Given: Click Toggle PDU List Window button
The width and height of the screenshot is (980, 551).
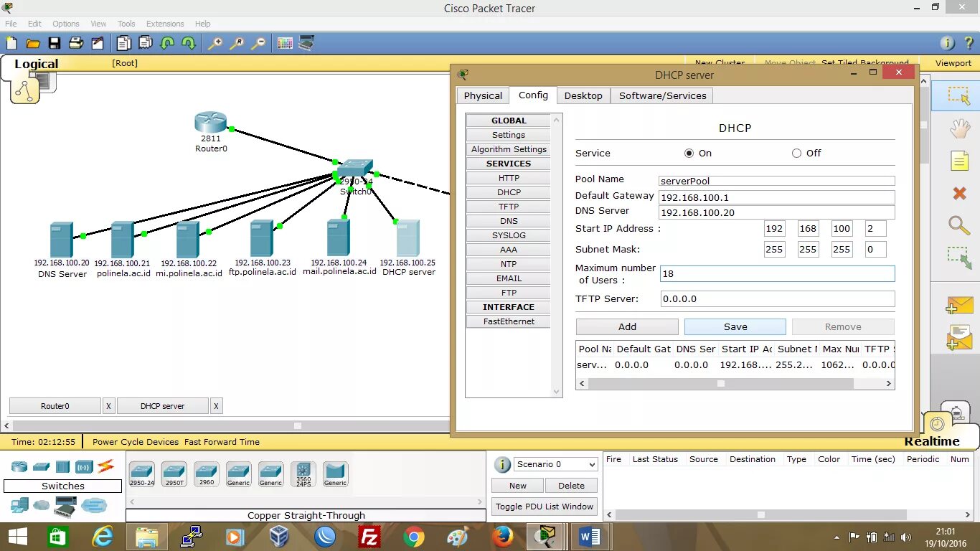Looking at the screenshot, I should [545, 507].
